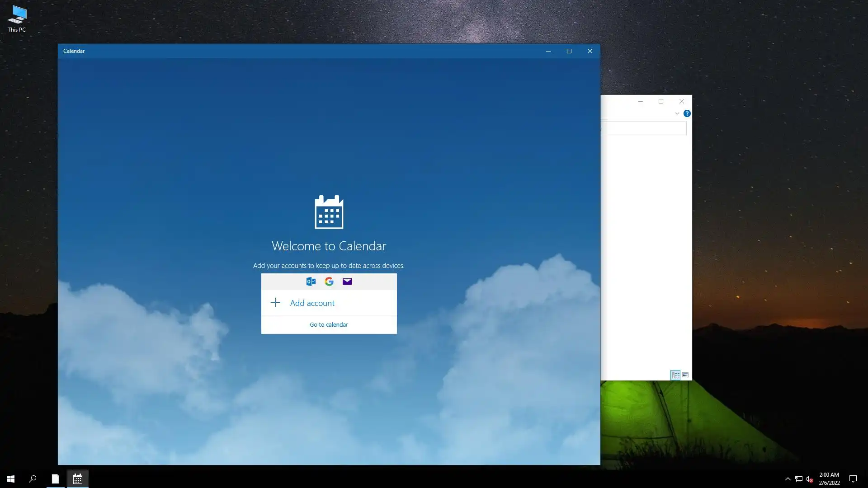Click the Outlook account icon

311,282
